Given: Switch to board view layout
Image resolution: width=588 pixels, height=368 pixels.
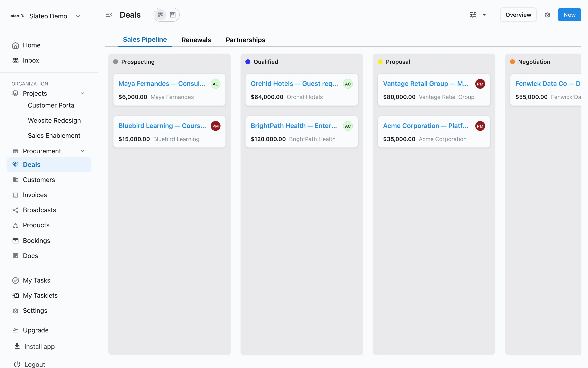Looking at the screenshot, I should pyautogui.click(x=160, y=15).
